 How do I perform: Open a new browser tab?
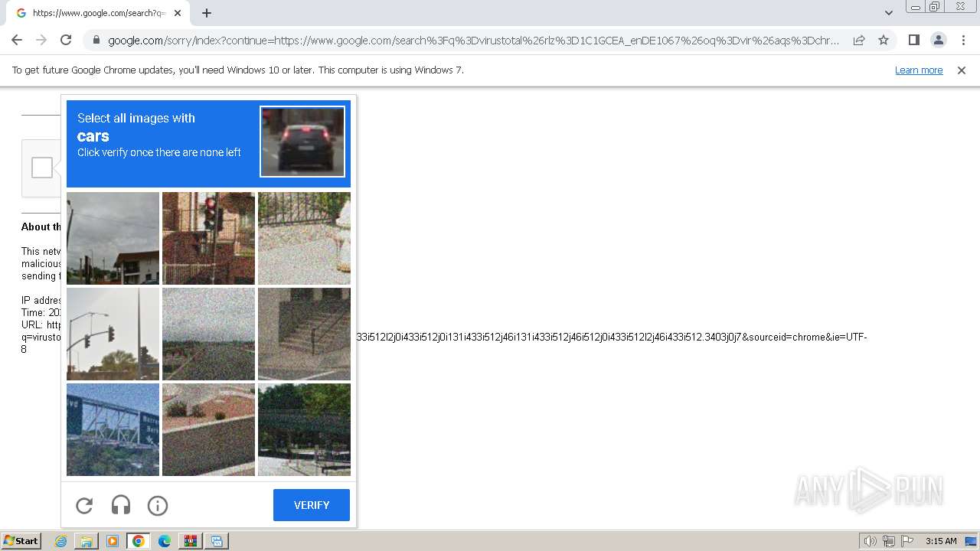tap(207, 12)
